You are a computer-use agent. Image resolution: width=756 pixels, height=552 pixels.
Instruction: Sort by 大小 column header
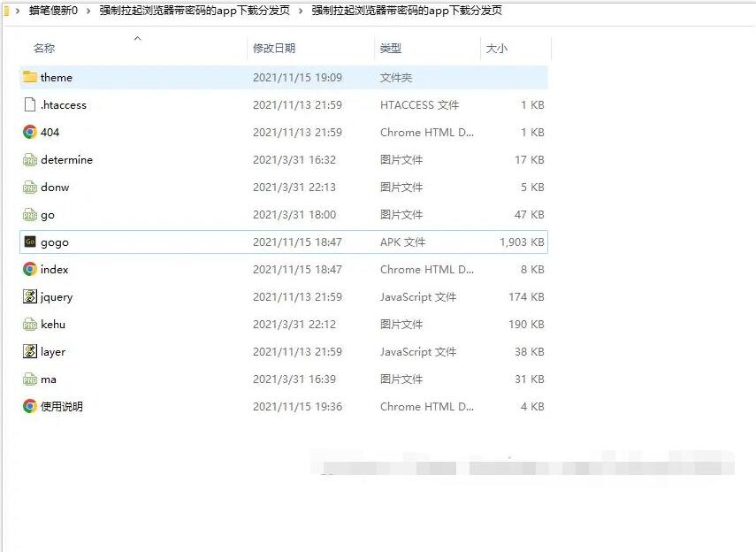(x=497, y=49)
